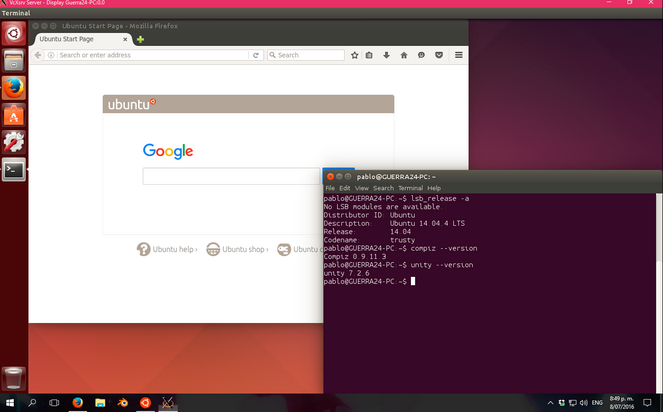
Task: Reload the page in Firefox
Action: pyautogui.click(x=255, y=55)
